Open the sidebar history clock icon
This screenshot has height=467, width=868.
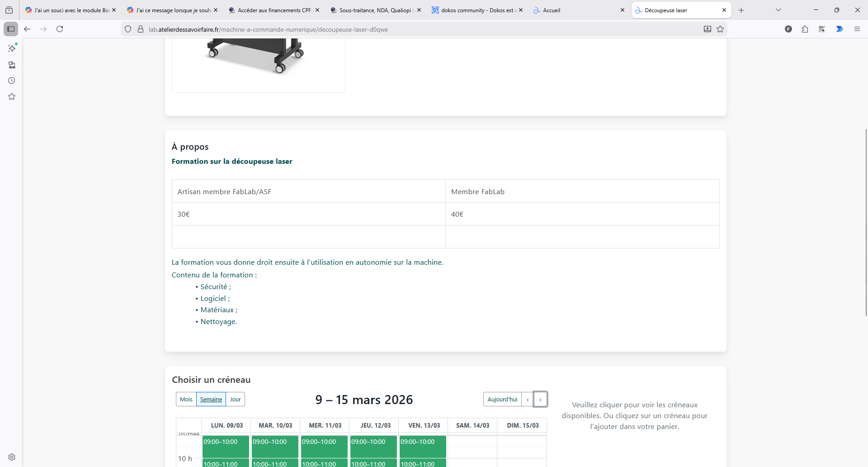coord(12,81)
